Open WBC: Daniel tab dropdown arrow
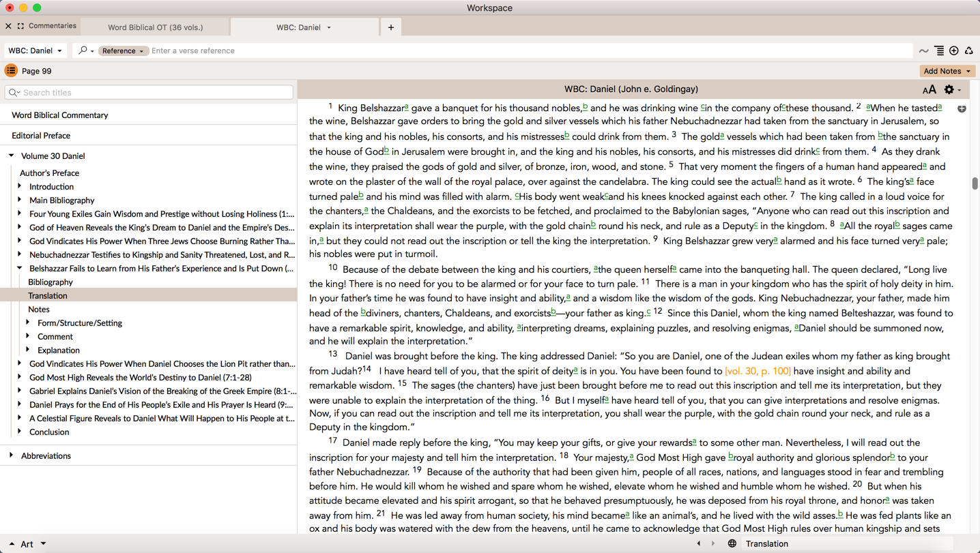 point(329,28)
